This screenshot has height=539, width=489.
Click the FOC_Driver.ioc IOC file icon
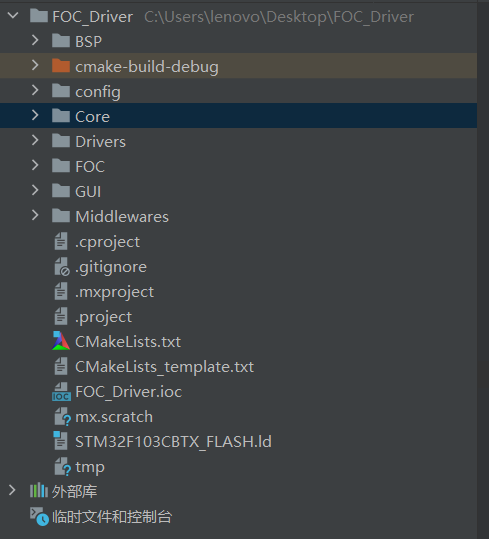pos(62,392)
